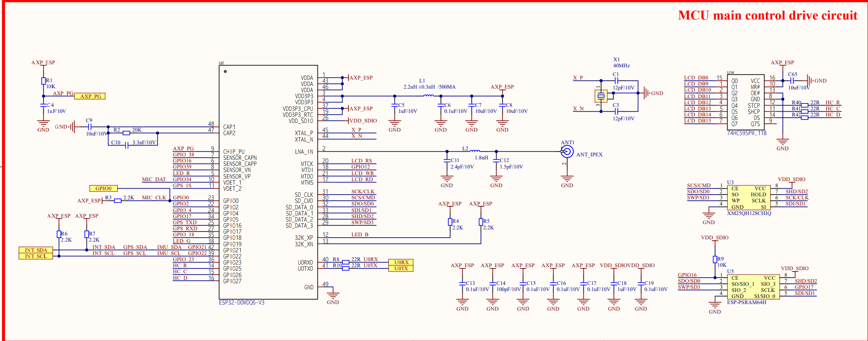This screenshot has width=868, height=341.
Task: Click resistor R40 on HC_R line
Action: [805, 105]
